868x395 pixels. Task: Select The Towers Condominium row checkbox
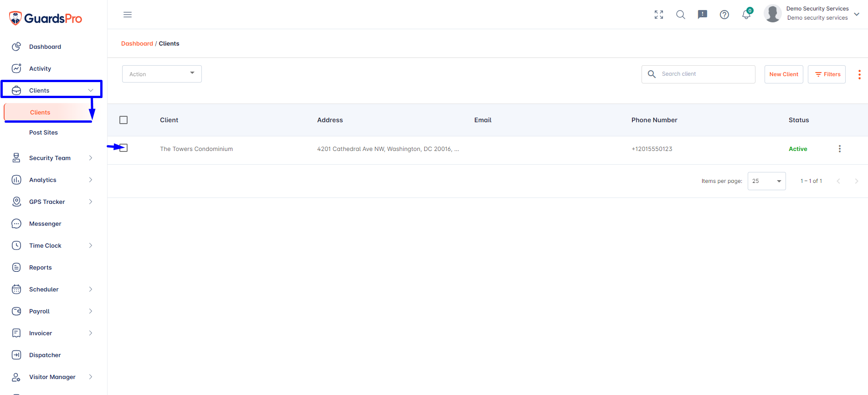(x=123, y=148)
